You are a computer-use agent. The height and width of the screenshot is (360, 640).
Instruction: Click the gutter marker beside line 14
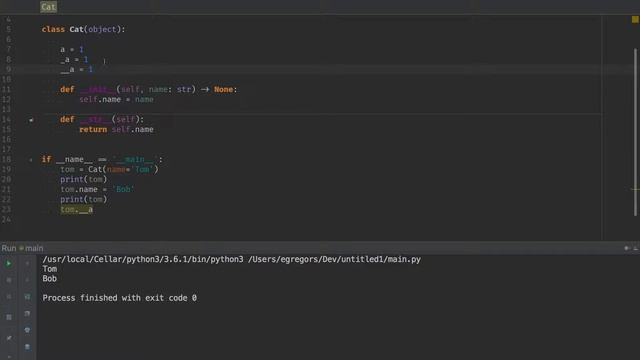tap(31, 120)
